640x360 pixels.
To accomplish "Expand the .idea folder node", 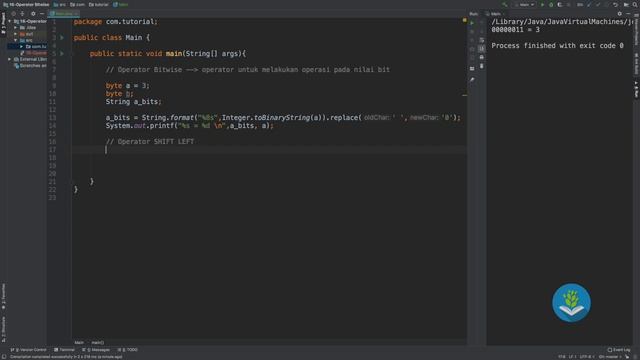I will click(x=16, y=28).
